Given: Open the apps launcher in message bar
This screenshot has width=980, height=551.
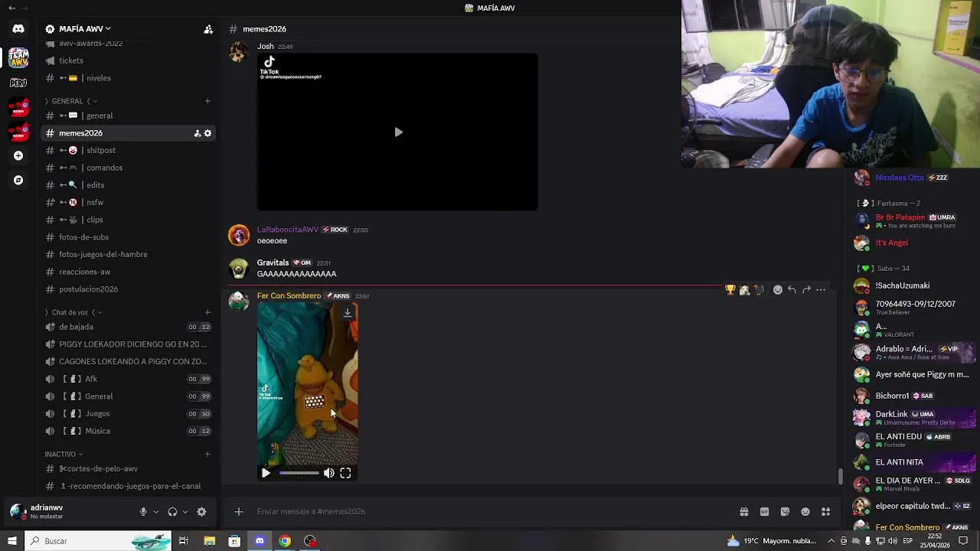Looking at the screenshot, I should 825,512.
